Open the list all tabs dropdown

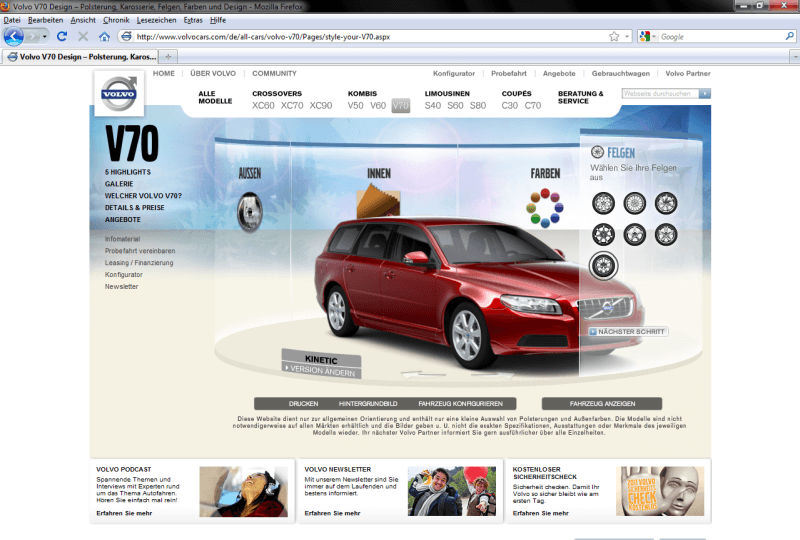[x=794, y=56]
